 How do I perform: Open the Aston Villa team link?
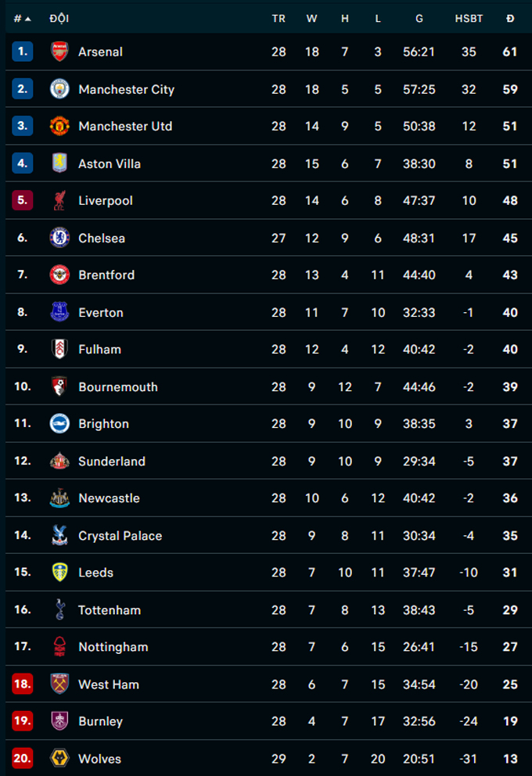(110, 163)
